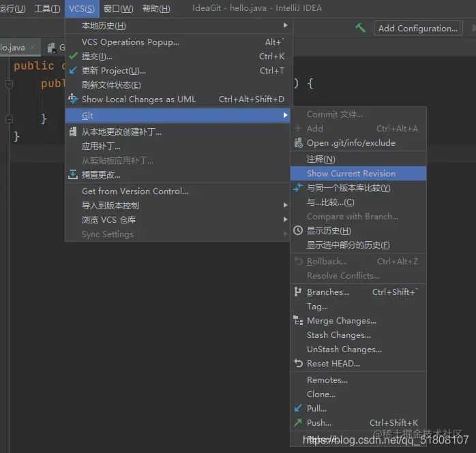Choose 应用补丁... menu item
476x453 pixels.
[x=177, y=146]
